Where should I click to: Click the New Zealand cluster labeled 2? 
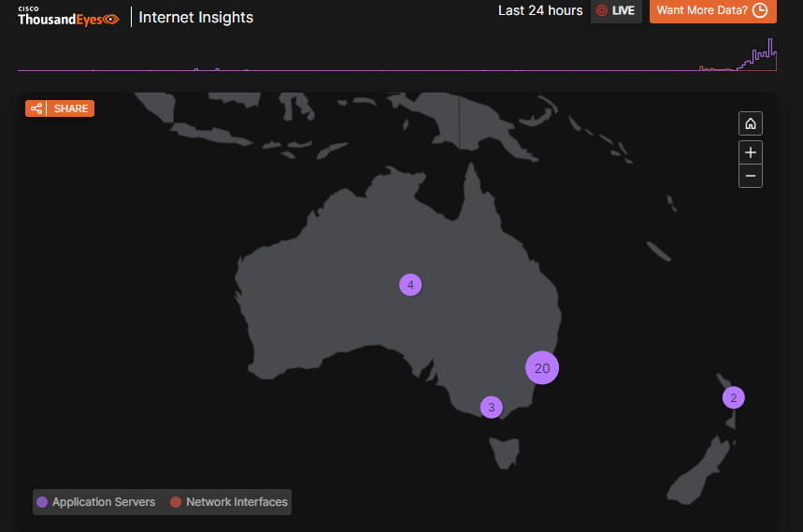(x=734, y=397)
